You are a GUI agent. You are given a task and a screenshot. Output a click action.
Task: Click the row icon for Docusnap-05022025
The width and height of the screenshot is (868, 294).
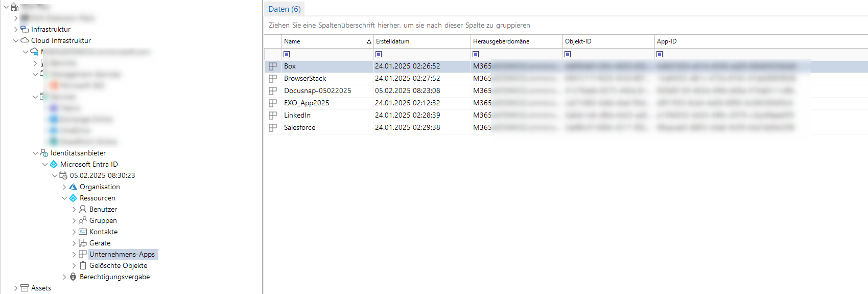click(x=273, y=91)
